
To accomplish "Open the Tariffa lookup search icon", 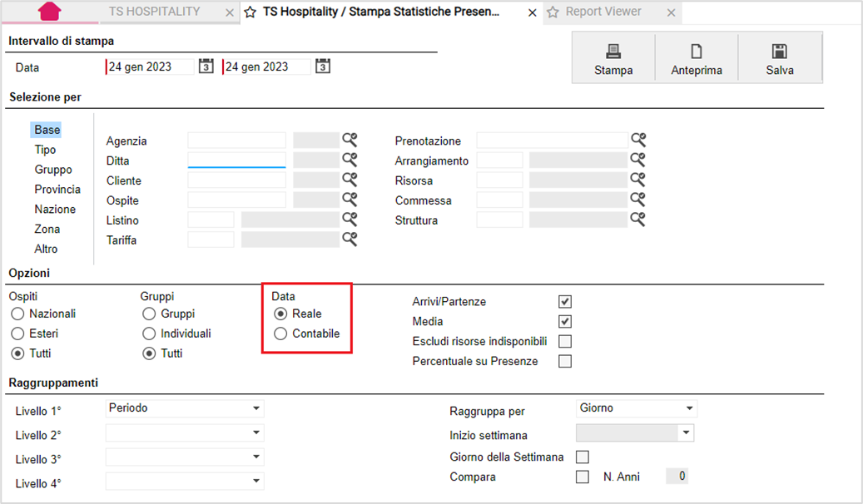I will pyautogui.click(x=350, y=239).
